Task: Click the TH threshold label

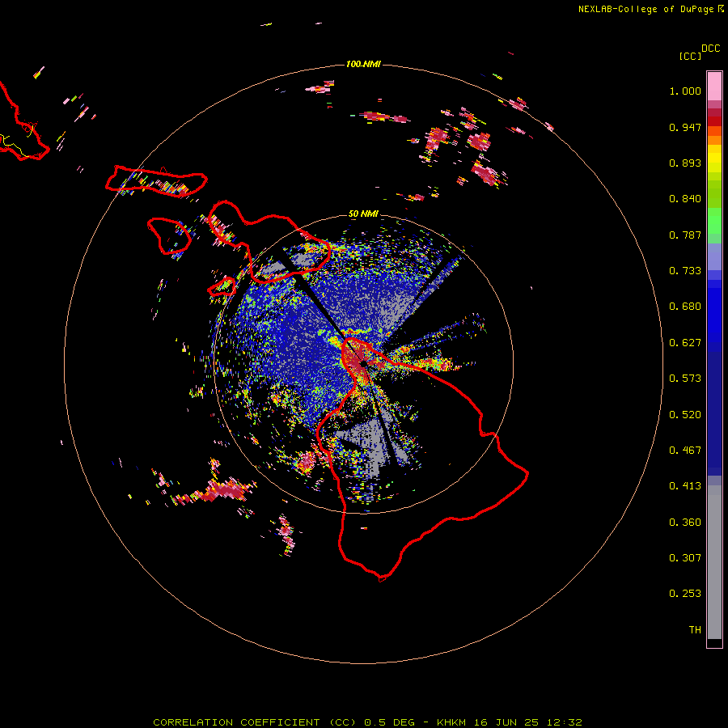Action: click(x=695, y=630)
